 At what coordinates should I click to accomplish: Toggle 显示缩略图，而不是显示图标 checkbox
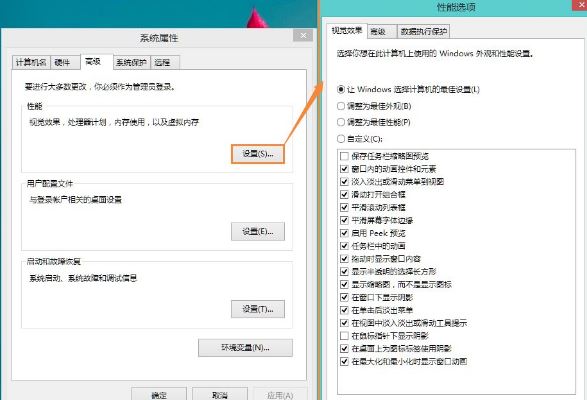344,284
